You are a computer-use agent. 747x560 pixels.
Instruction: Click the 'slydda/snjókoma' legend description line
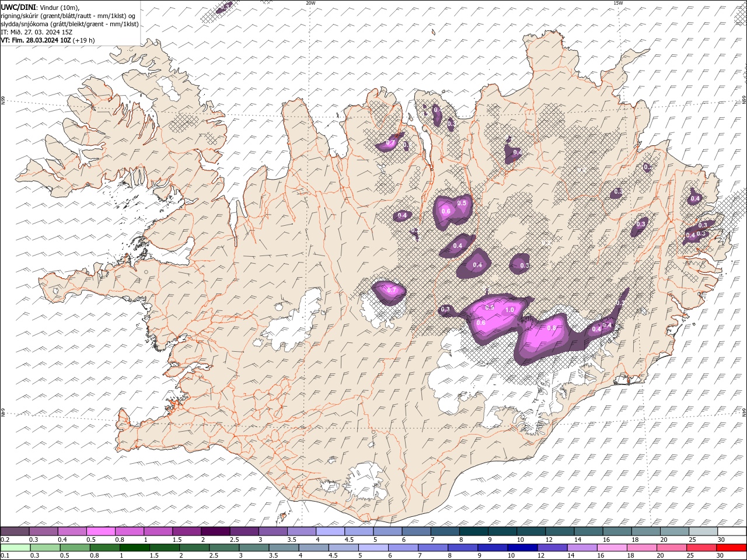coord(70,24)
